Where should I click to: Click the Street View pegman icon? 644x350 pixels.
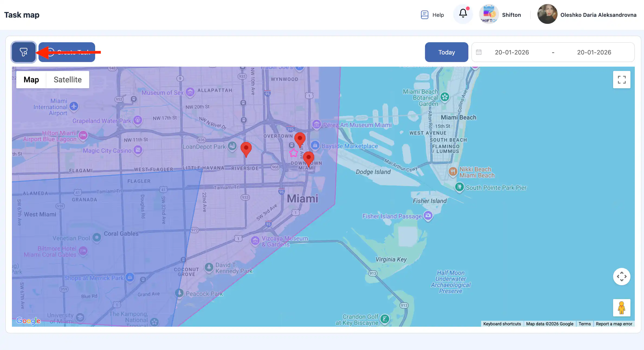[622, 308]
